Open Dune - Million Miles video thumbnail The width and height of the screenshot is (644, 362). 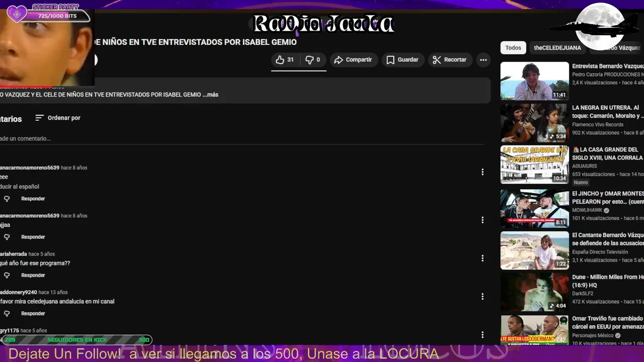(534, 292)
